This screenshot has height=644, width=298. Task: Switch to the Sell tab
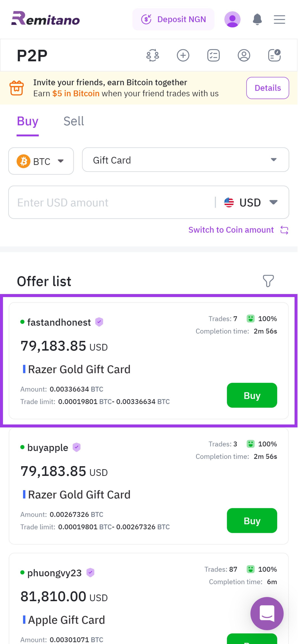74,121
